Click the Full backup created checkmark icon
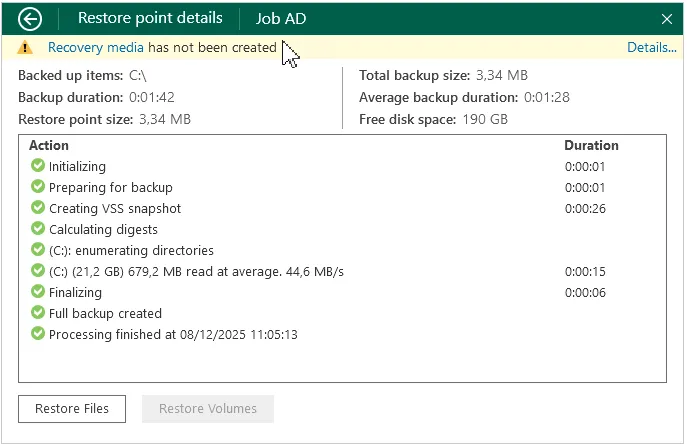This screenshot has width=687, height=446. (38, 314)
